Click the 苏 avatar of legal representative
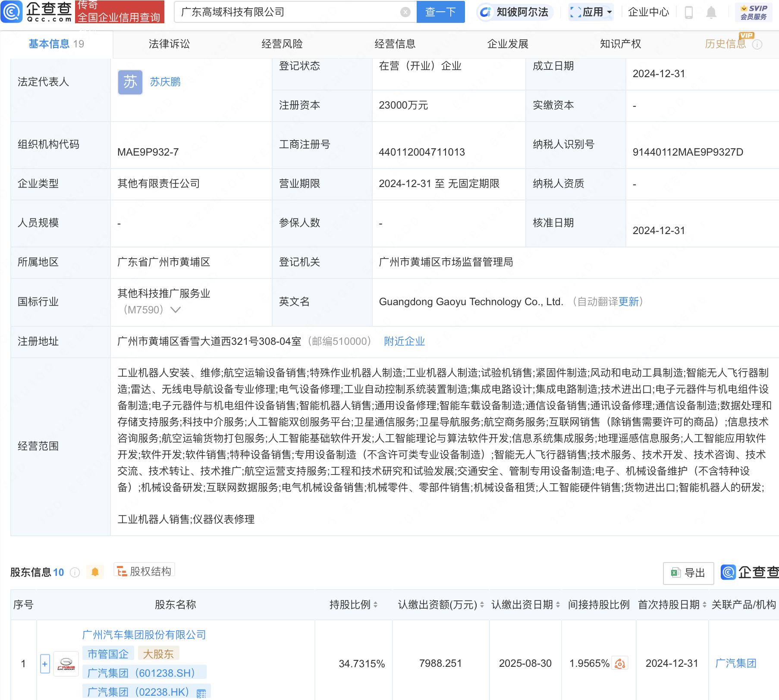 130,82
